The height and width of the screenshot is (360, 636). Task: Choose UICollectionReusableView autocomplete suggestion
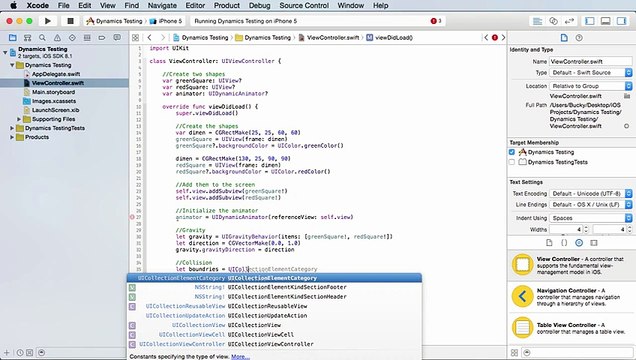[274, 306]
